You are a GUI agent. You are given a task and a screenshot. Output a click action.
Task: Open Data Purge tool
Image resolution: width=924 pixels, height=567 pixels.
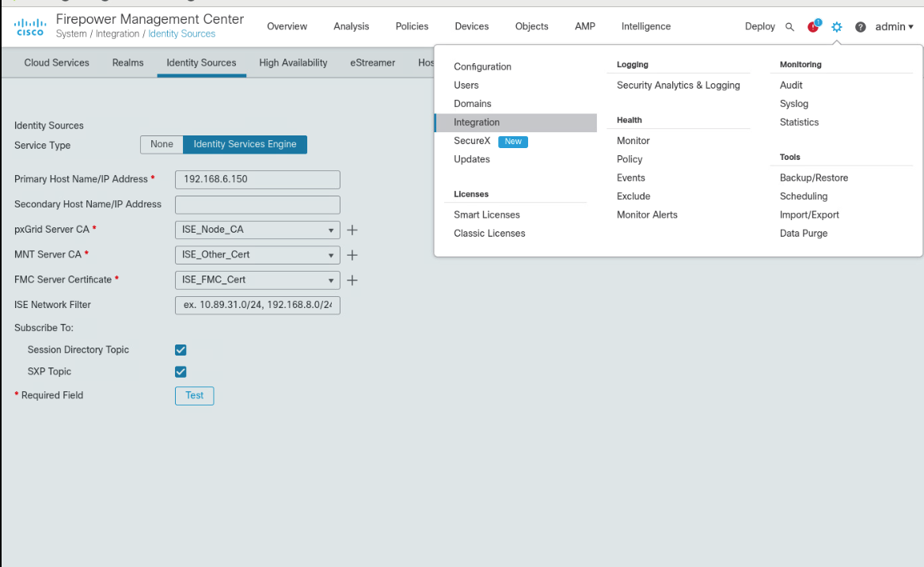tap(803, 234)
